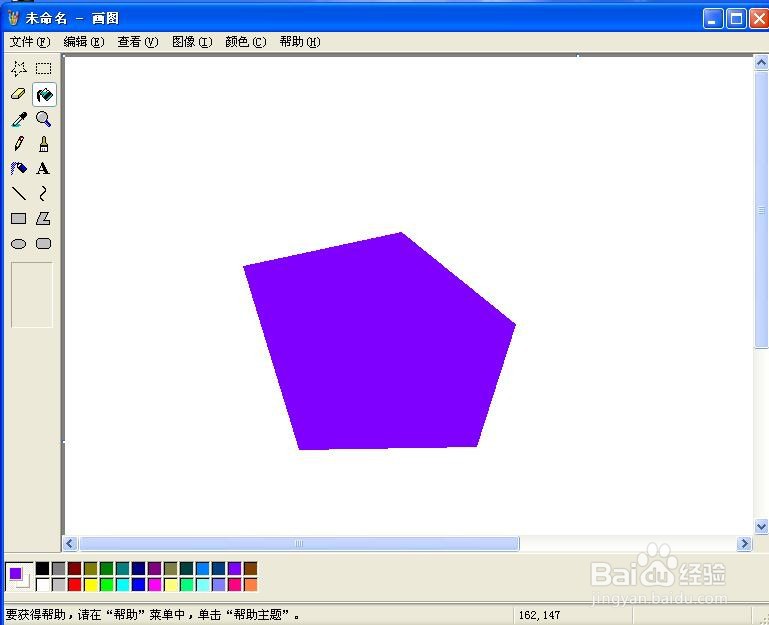Select the periwinkle light blue swatch
This screenshot has width=769, height=625.
click(219, 584)
